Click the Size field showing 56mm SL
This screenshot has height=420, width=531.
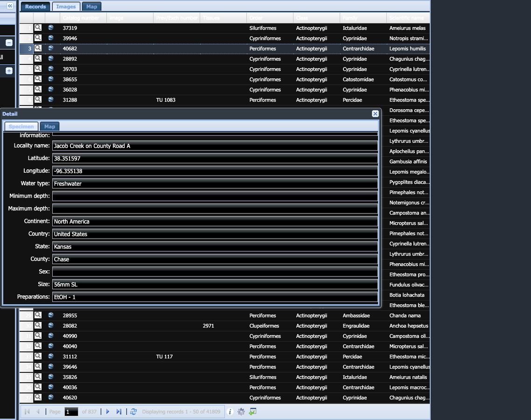tap(215, 285)
